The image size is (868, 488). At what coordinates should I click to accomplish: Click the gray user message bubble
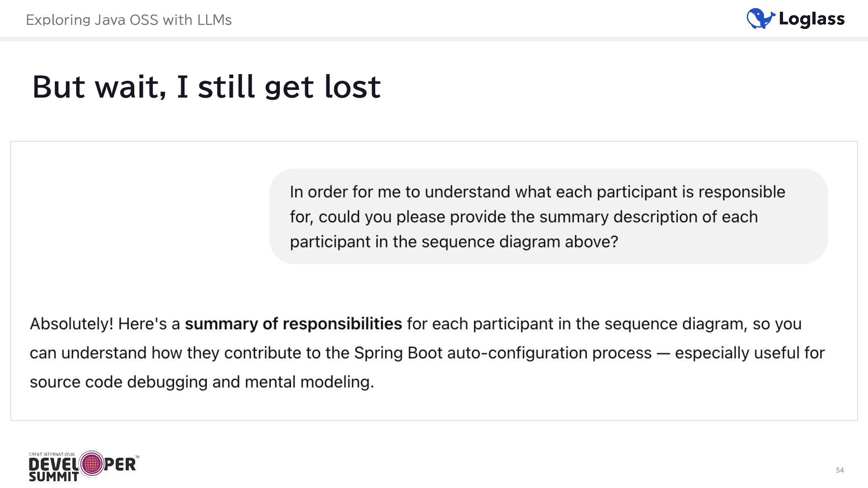coord(548,216)
